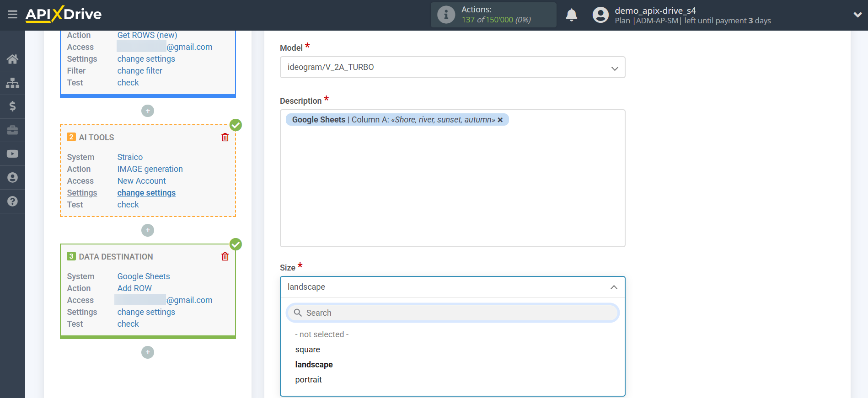Click the Add ROW action link
Viewport: 868px width, 398px height.
pos(134,288)
